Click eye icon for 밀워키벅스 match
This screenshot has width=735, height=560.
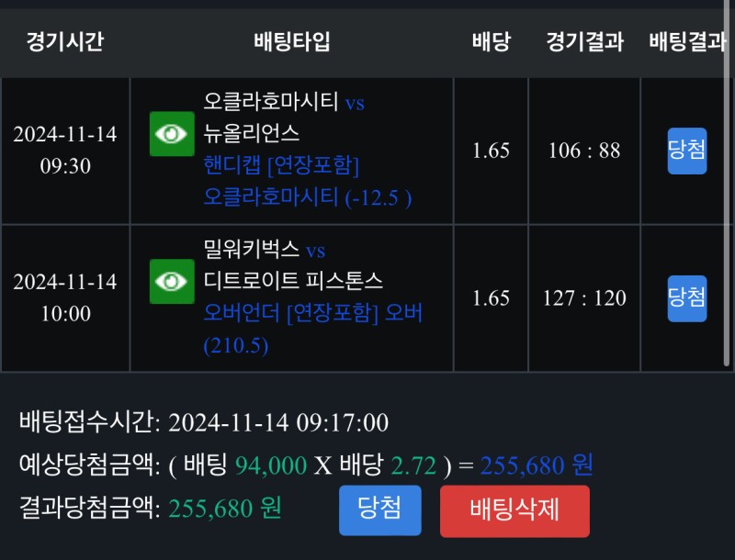point(172,281)
